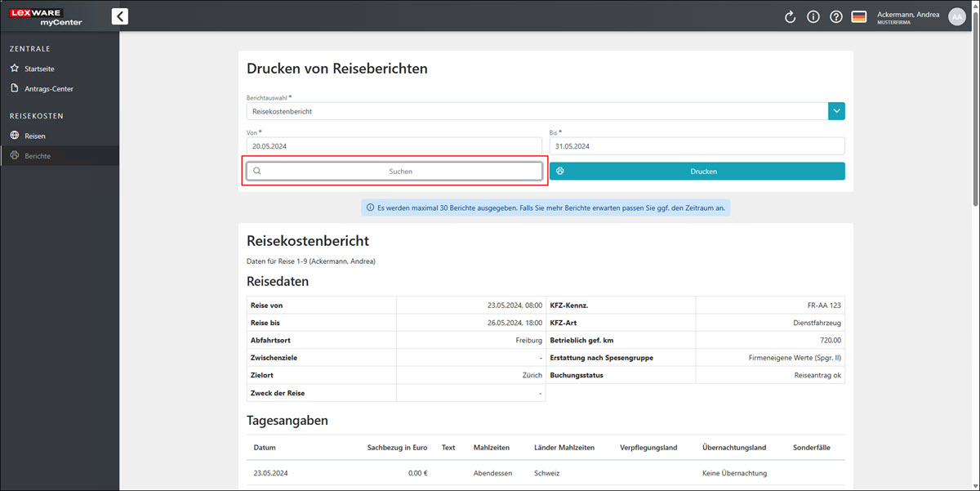Open the Spgr. II link
This screenshot has width=980, height=491.
(827, 357)
